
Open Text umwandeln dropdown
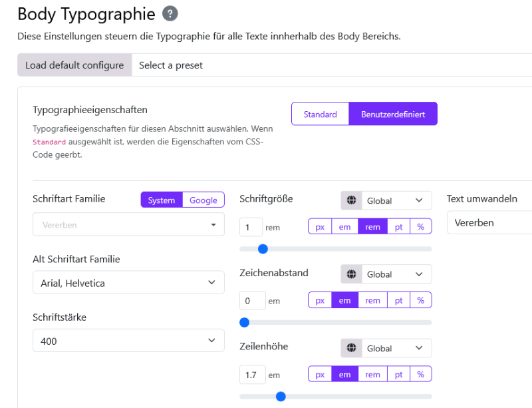(489, 223)
